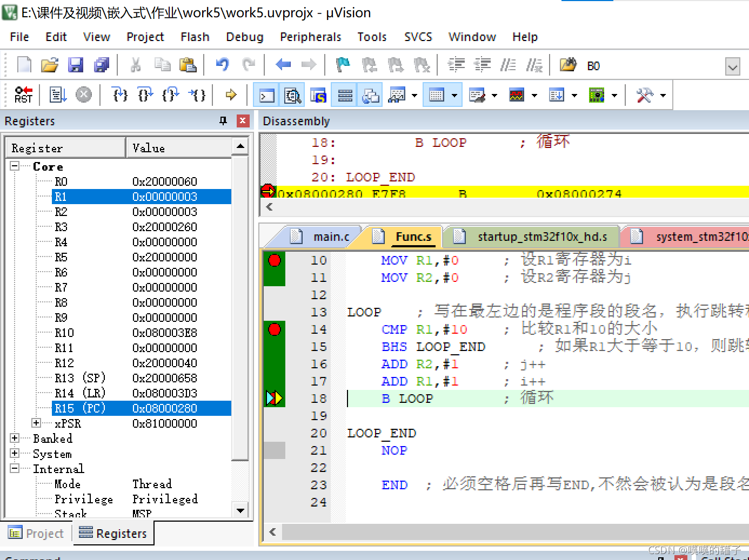Close the Registers panel
This screenshot has width=749, height=560.
[x=243, y=121]
